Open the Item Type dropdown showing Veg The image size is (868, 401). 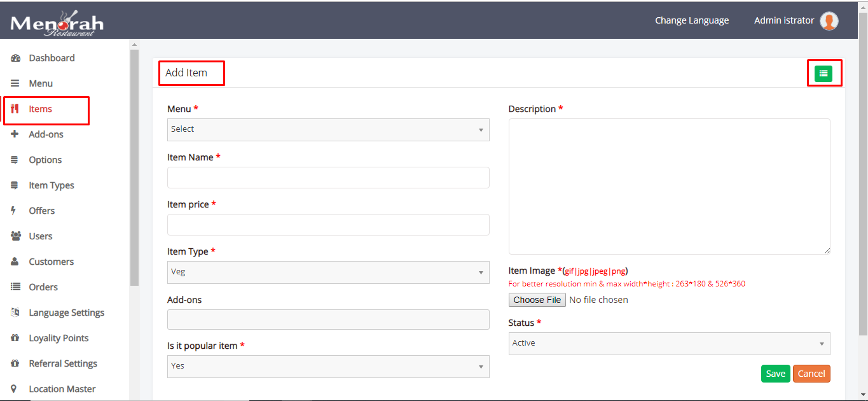[x=328, y=272]
